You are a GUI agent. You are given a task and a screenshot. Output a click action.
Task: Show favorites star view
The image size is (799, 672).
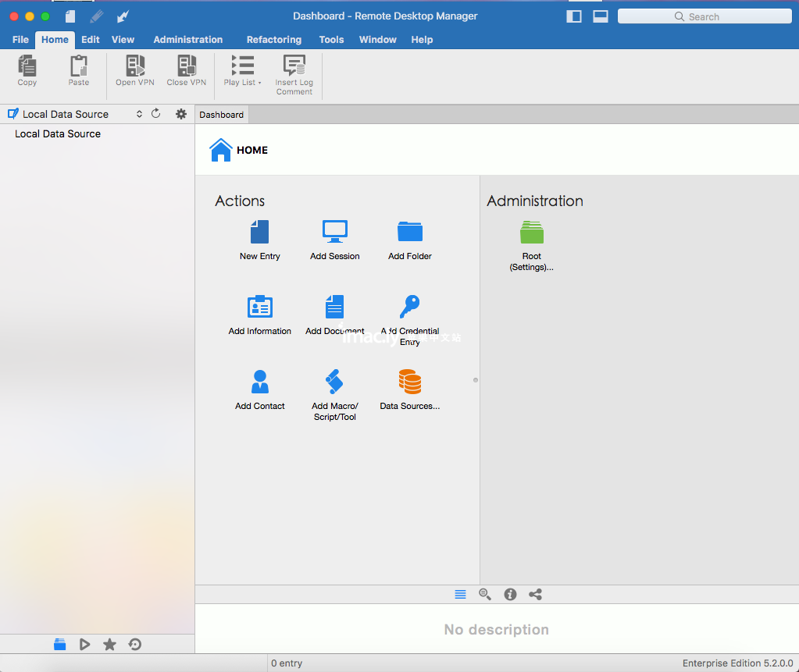109,645
